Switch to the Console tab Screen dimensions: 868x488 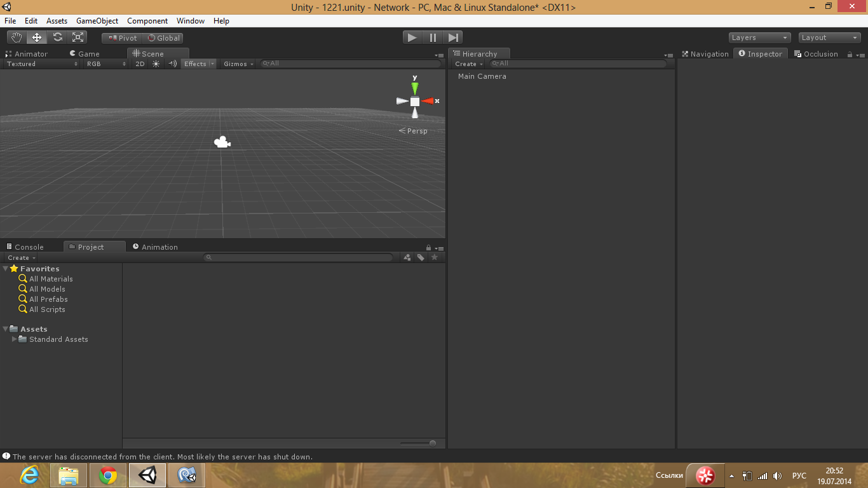25,247
